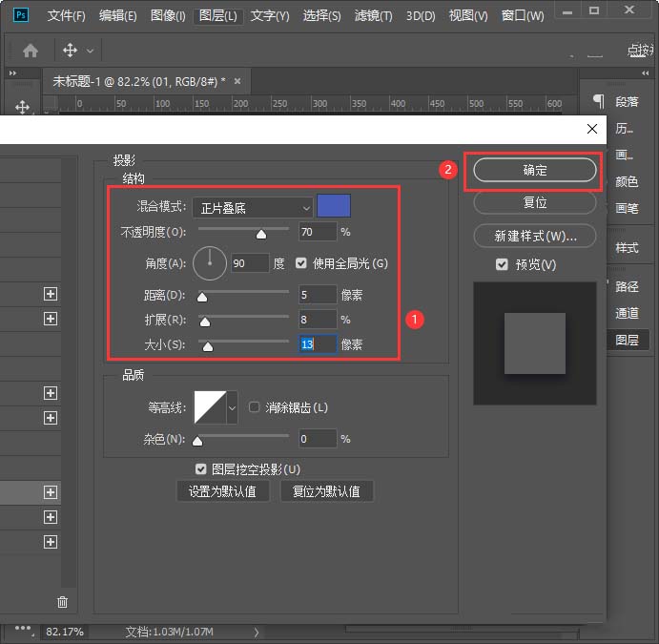This screenshot has width=659, height=644.
Task: Adjust the 扩展 spread slider handle
Action: [205, 322]
